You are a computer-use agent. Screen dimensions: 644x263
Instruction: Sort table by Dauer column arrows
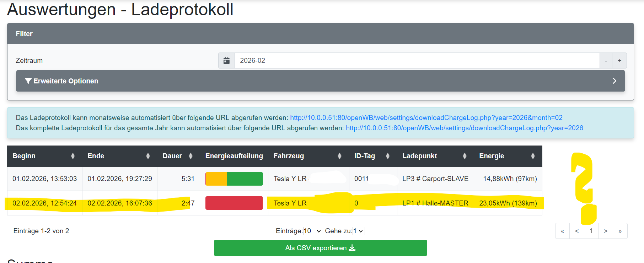[x=190, y=156]
